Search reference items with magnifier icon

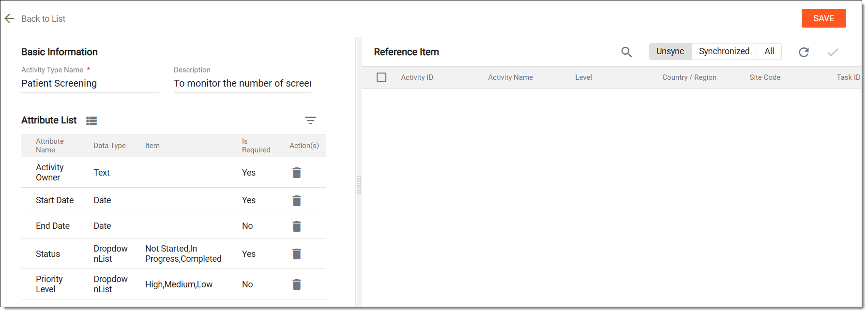point(626,52)
